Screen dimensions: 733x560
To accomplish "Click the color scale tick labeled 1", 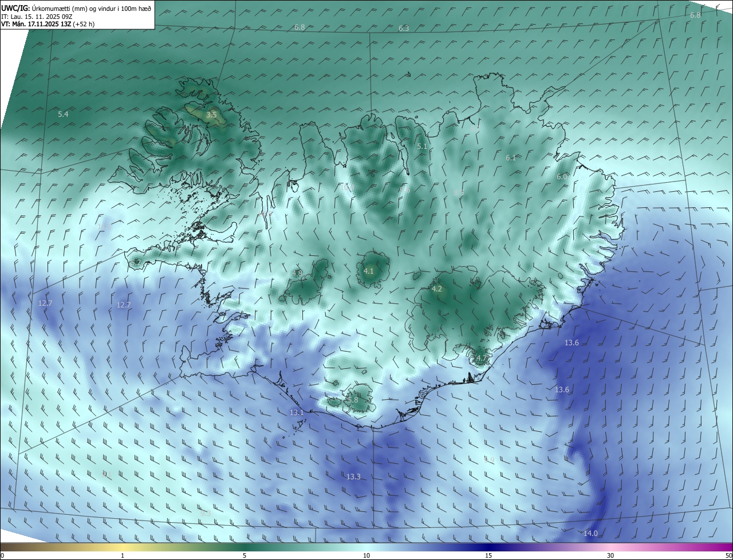I will (123, 555).
